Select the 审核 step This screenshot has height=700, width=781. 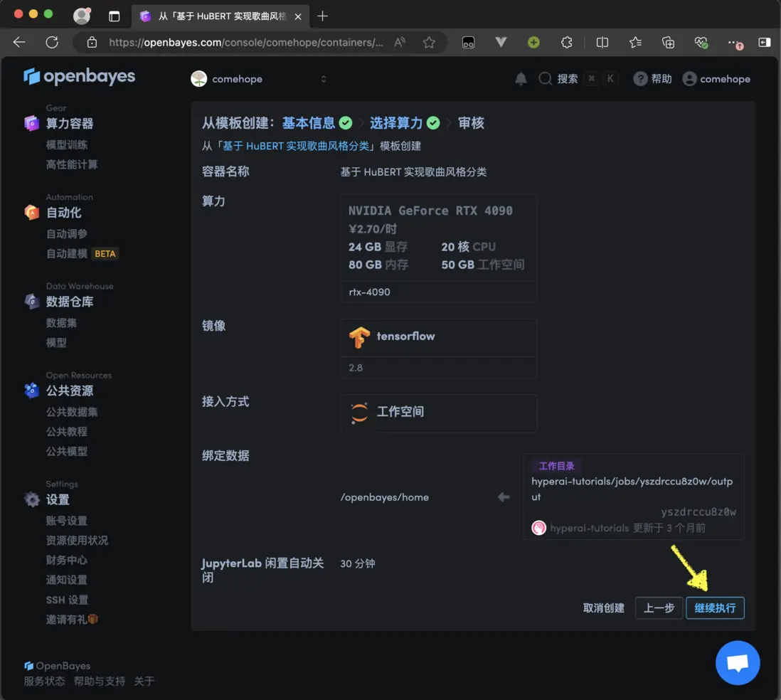pyautogui.click(x=471, y=123)
